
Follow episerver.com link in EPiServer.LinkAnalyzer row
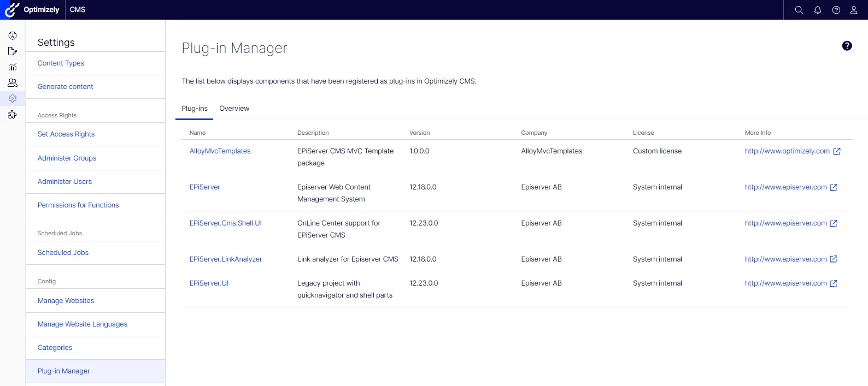point(785,259)
